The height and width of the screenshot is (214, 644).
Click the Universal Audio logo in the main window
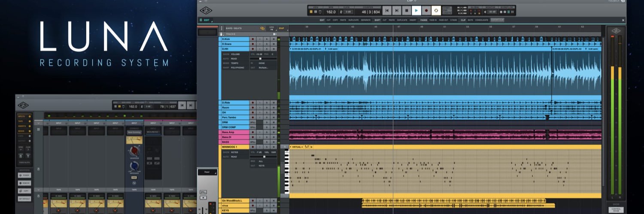pyautogui.click(x=206, y=11)
